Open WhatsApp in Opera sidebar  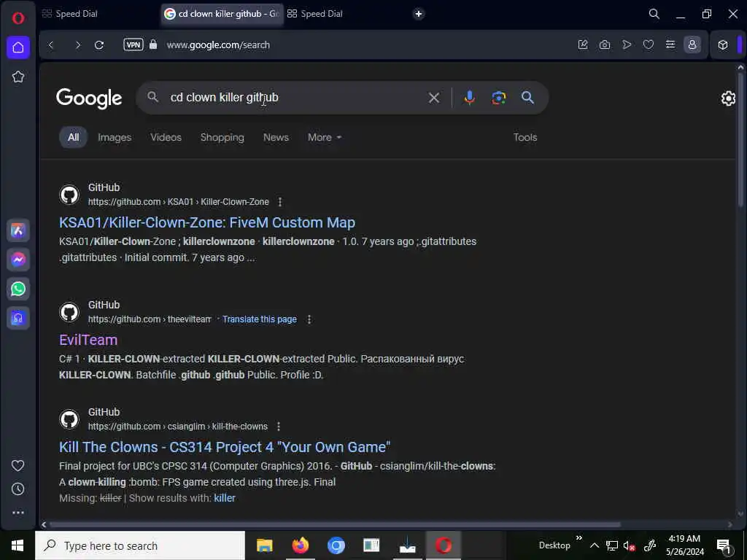18,289
